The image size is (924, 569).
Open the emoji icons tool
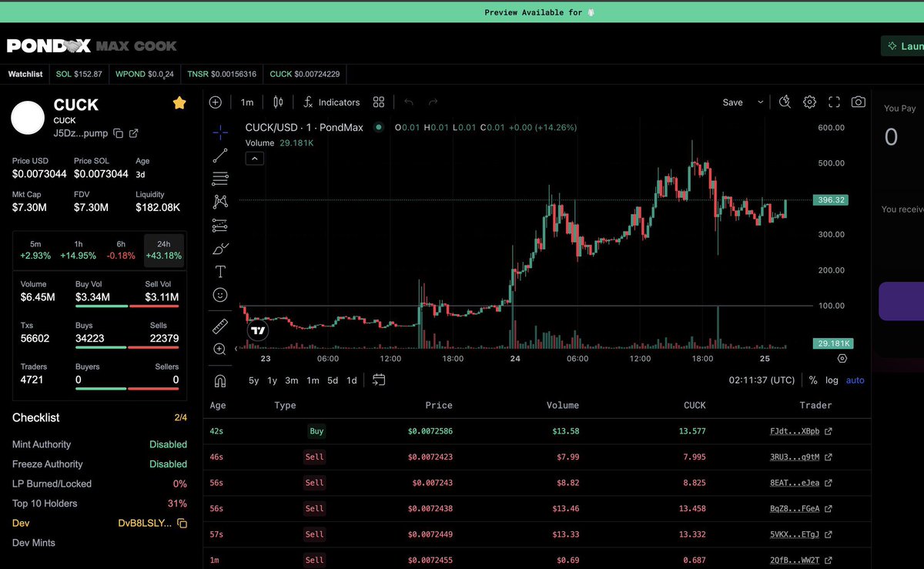pos(219,295)
